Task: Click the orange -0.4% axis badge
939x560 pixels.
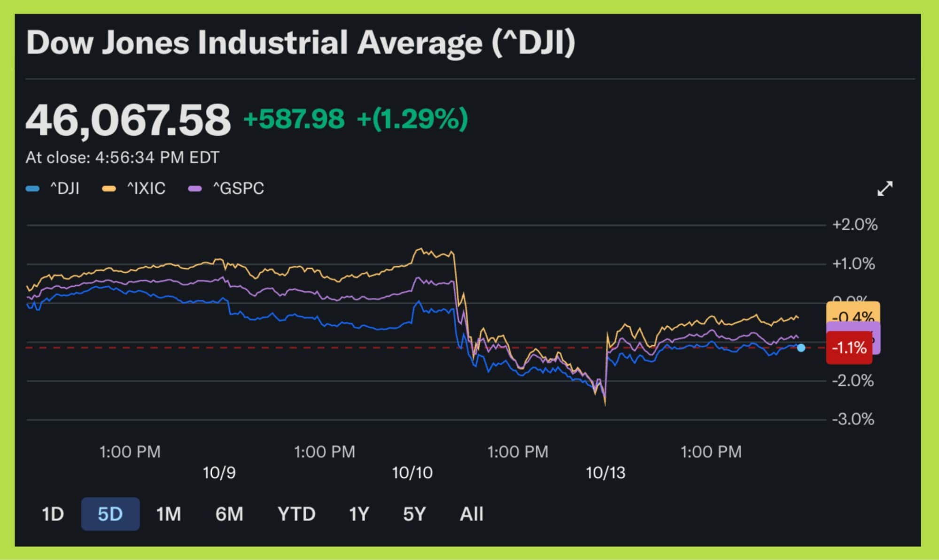Action: (853, 312)
